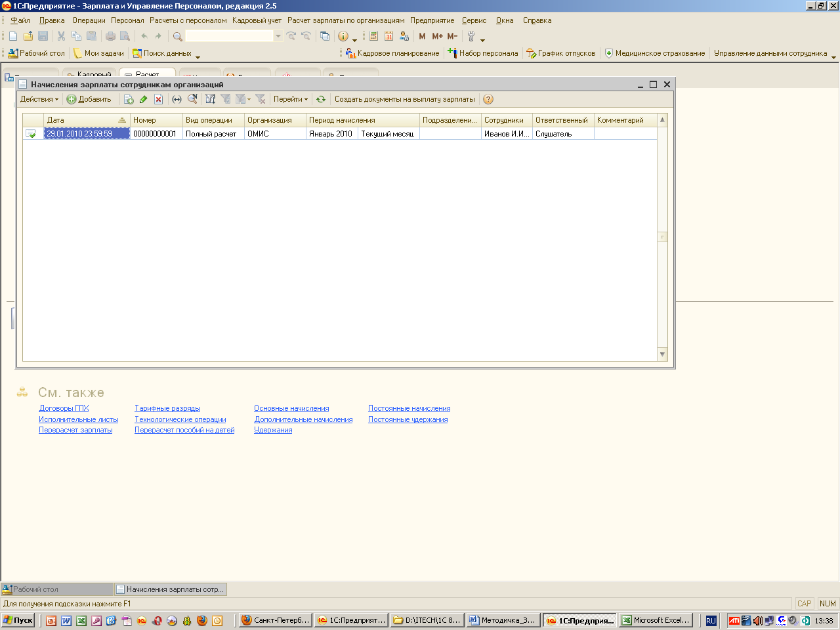The height and width of the screenshot is (630, 840).
Task: Open the Перерасчет зарплаты link
Action: (75, 430)
